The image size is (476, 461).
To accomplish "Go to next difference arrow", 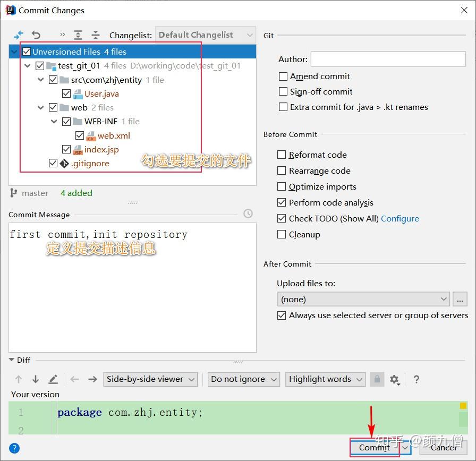I will pyautogui.click(x=36, y=379).
